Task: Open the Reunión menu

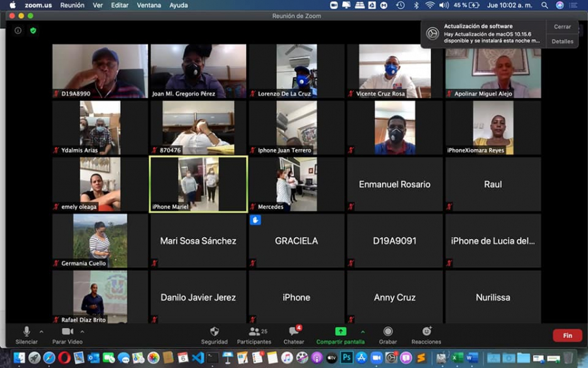Action: click(x=72, y=5)
